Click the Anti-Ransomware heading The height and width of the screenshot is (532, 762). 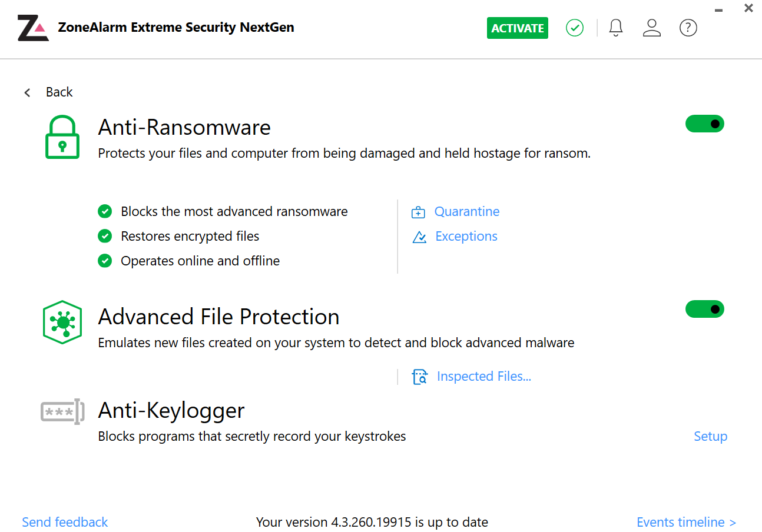point(184,127)
